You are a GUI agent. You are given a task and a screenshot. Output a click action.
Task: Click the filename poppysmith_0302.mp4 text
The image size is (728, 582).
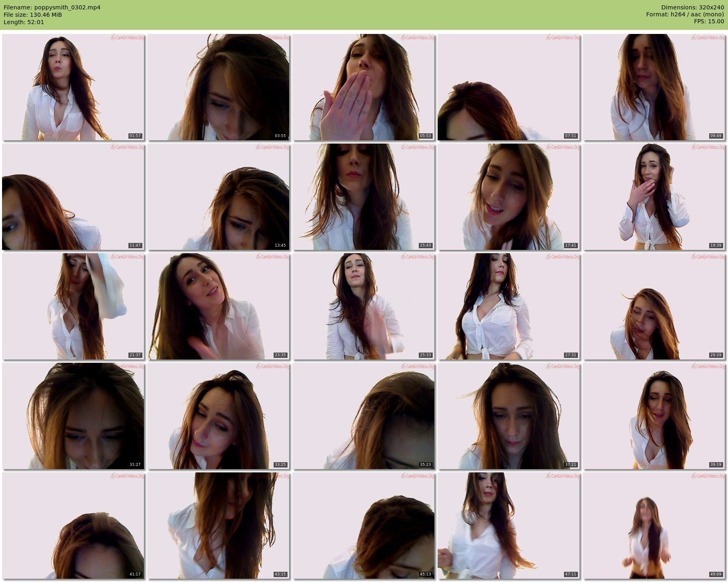[52, 7]
